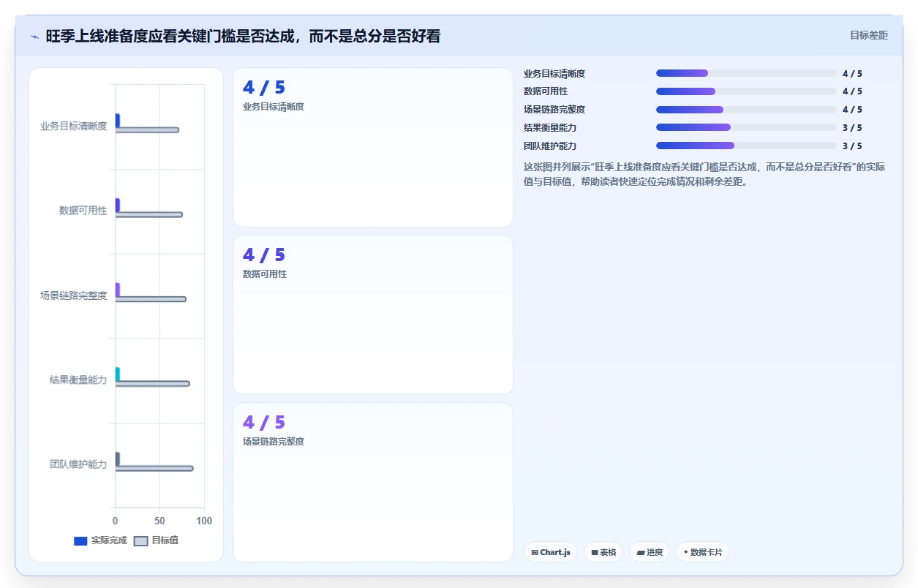Toggle the 目标值 legend swatch in the chart
The width and height of the screenshot is (918, 588).
pos(141,541)
